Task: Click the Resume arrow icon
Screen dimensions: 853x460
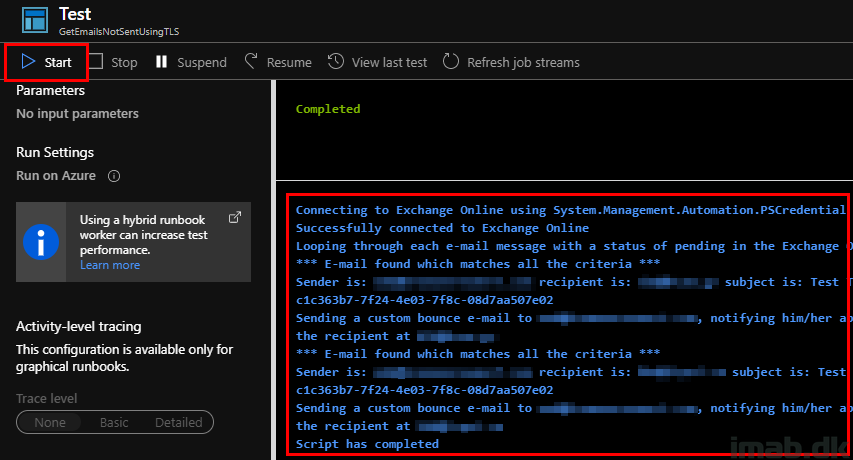Action: click(x=251, y=61)
